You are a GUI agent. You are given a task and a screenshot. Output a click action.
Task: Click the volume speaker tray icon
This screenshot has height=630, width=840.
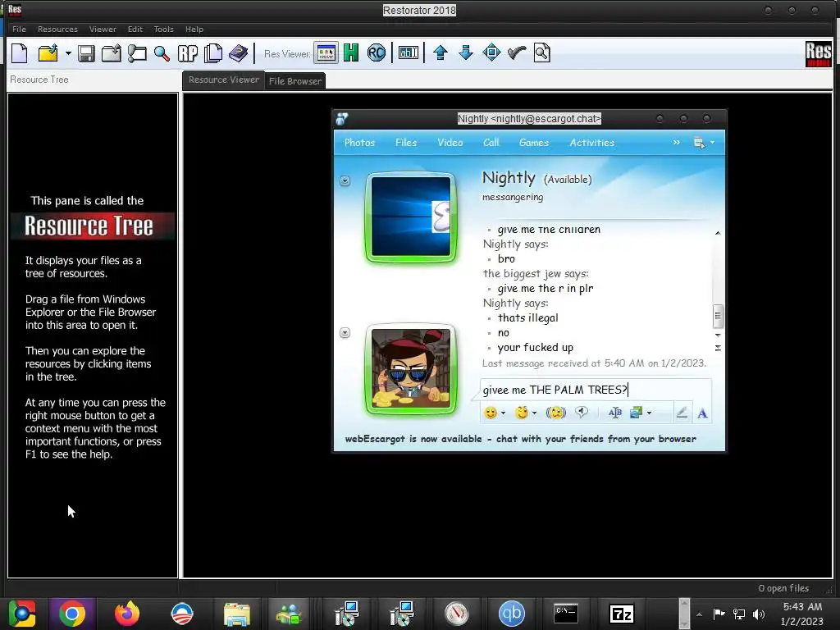[x=759, y=614]
